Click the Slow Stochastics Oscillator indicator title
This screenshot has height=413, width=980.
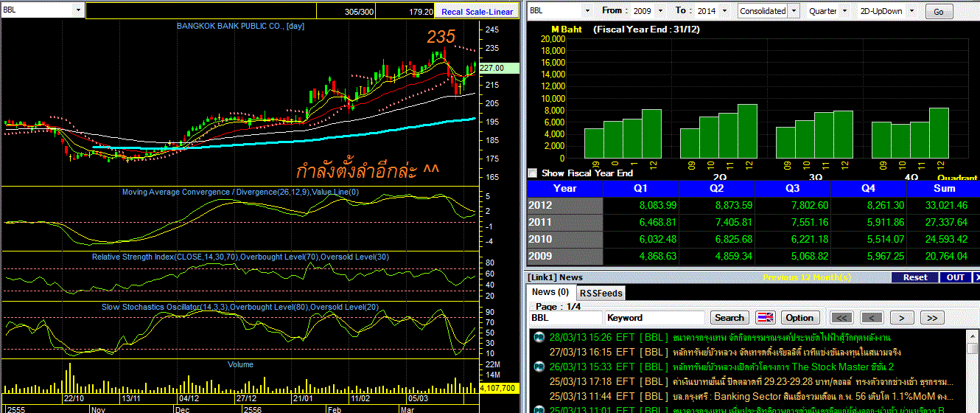point(240,306)
